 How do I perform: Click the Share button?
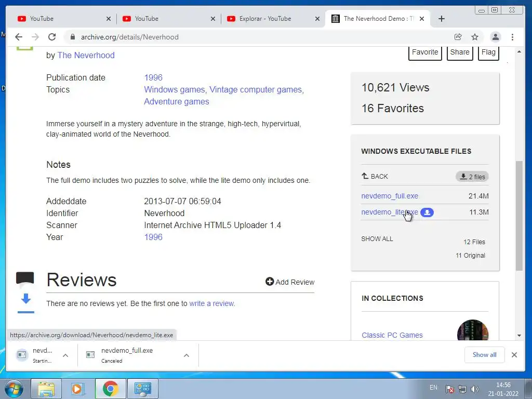[x=460, y=52]
